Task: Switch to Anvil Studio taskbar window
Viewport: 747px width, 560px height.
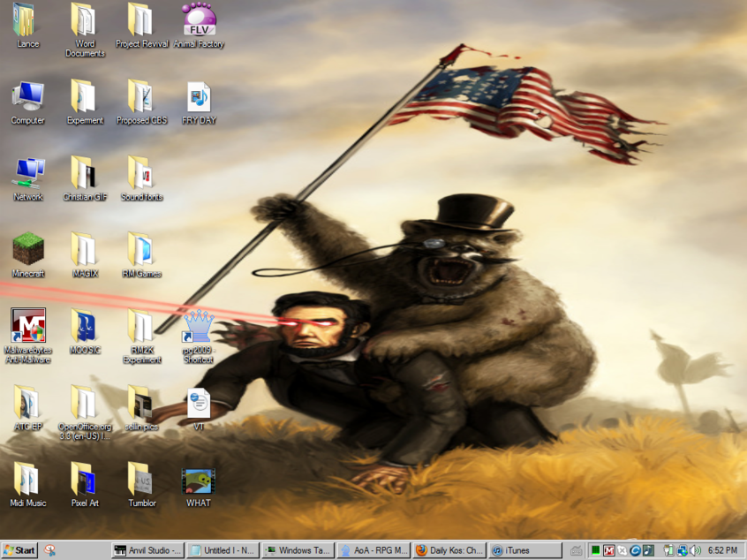Action: point(147,550)
